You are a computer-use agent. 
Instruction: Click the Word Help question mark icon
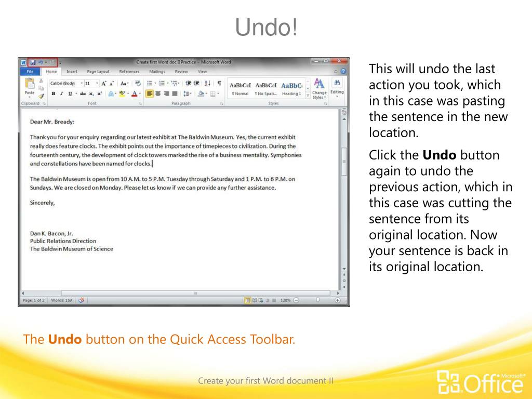(x=343, y=71)
